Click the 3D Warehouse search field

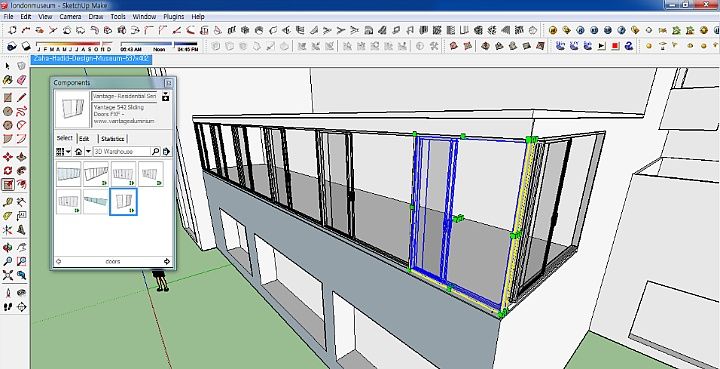coord(121,151)
